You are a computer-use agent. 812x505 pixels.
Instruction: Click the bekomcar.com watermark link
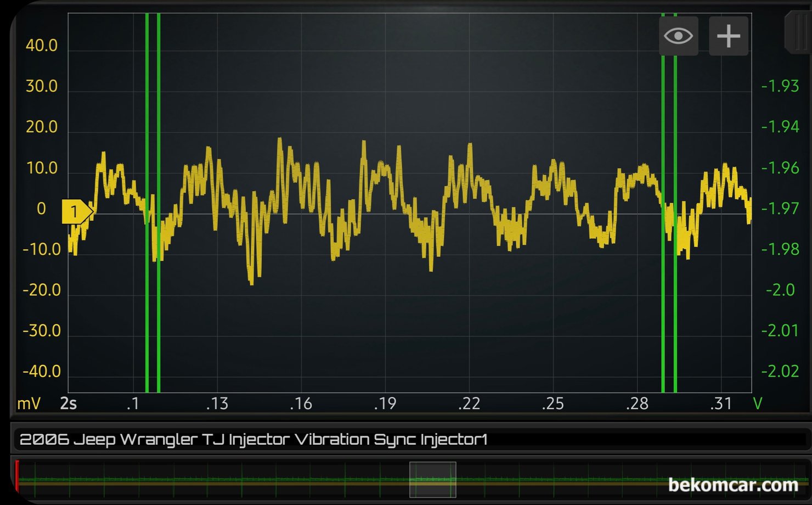pos(732,485)
